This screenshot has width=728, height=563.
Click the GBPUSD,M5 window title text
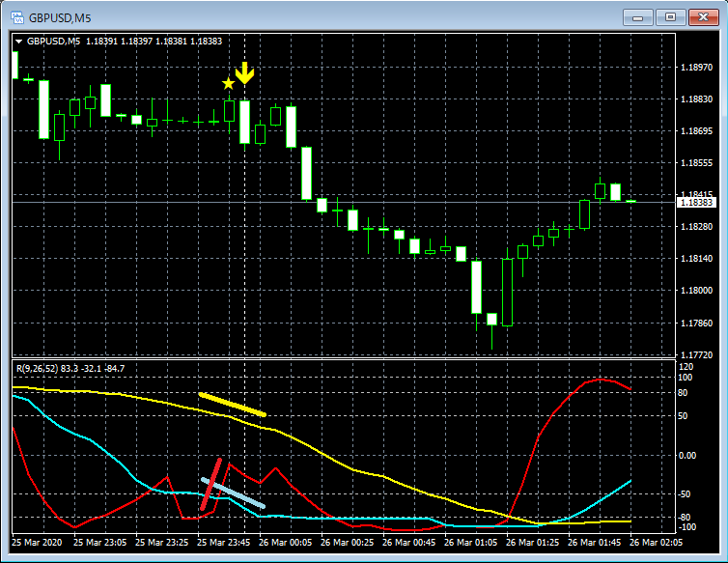[x=60, y=18]
